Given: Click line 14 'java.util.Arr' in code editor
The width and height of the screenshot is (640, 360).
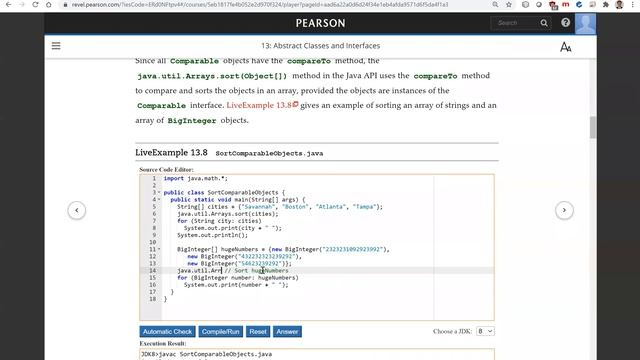Looking at the screenshot, I should click(199, 271).
